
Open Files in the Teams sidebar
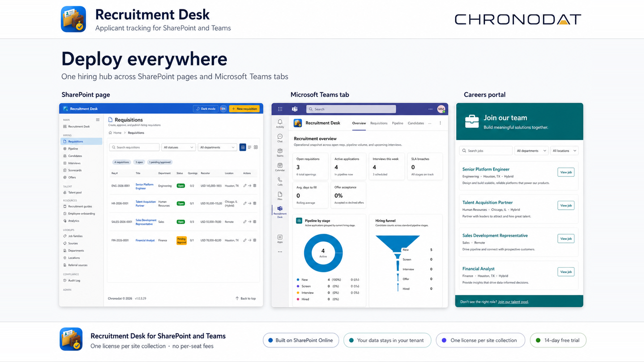(280, 196)
